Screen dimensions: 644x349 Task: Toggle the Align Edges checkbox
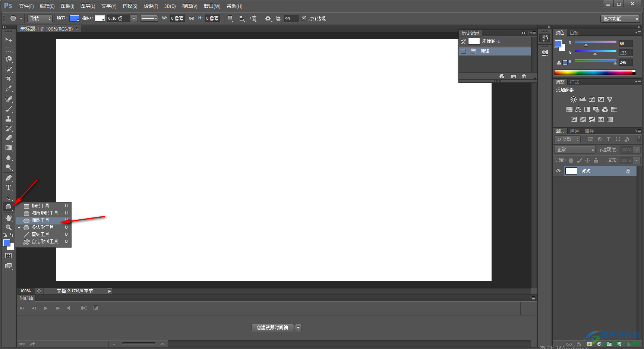(304, 18)
